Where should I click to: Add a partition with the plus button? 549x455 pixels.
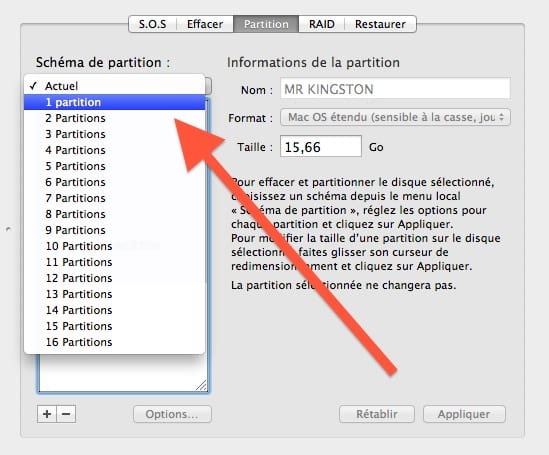click(x=47, y=414)
